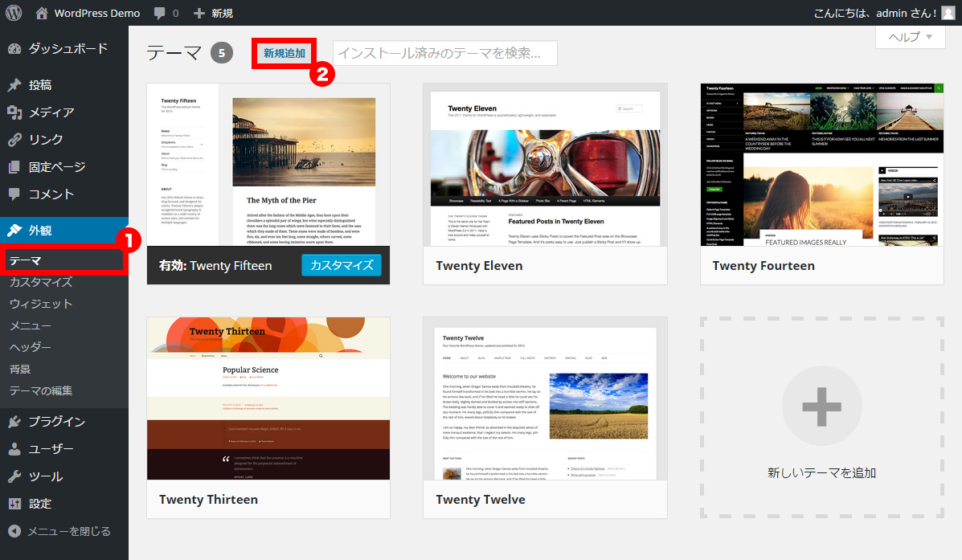Viewport: 962px width, 560px height.
Task: Open ウィジェット submenu item
Action: pyautogui.click(x=41, y=304)
